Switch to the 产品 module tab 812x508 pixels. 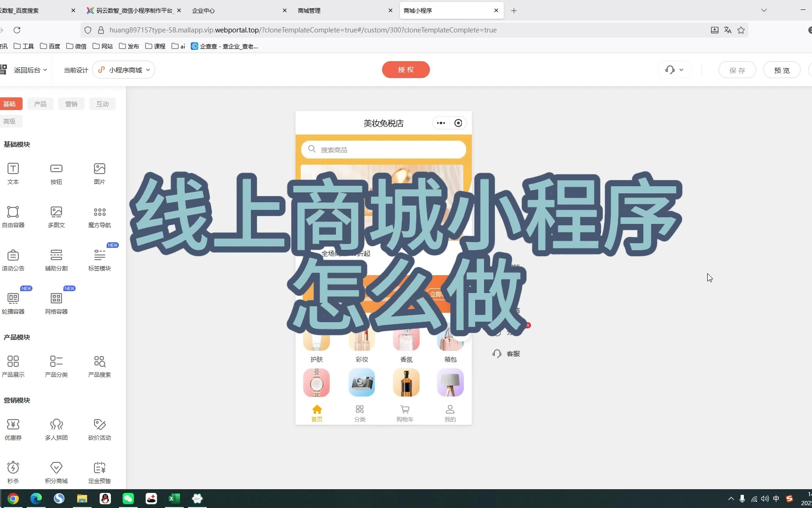point(40,104)
